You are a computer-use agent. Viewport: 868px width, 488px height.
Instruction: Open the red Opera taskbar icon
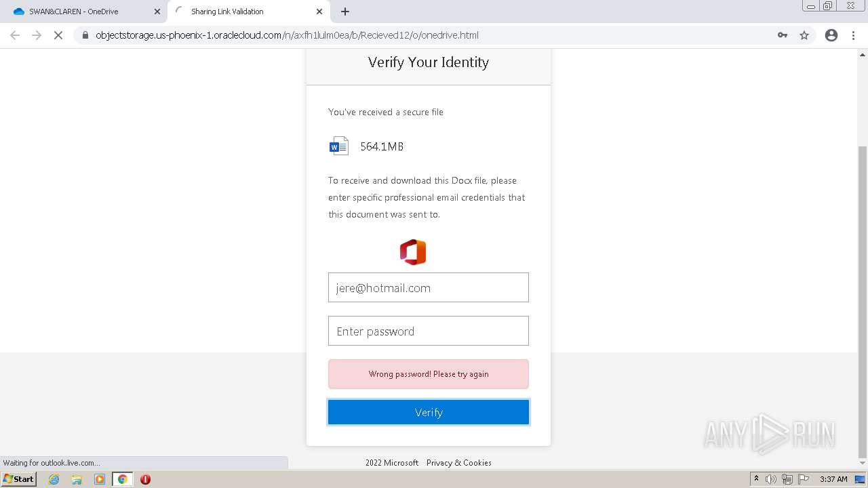coord(145,479)
